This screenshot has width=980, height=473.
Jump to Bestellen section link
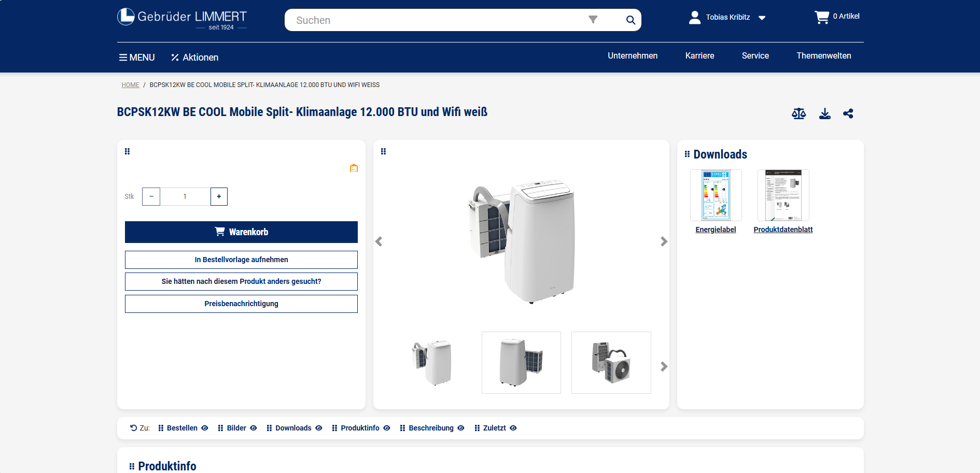pyautogui.click(x=182, y=428)
